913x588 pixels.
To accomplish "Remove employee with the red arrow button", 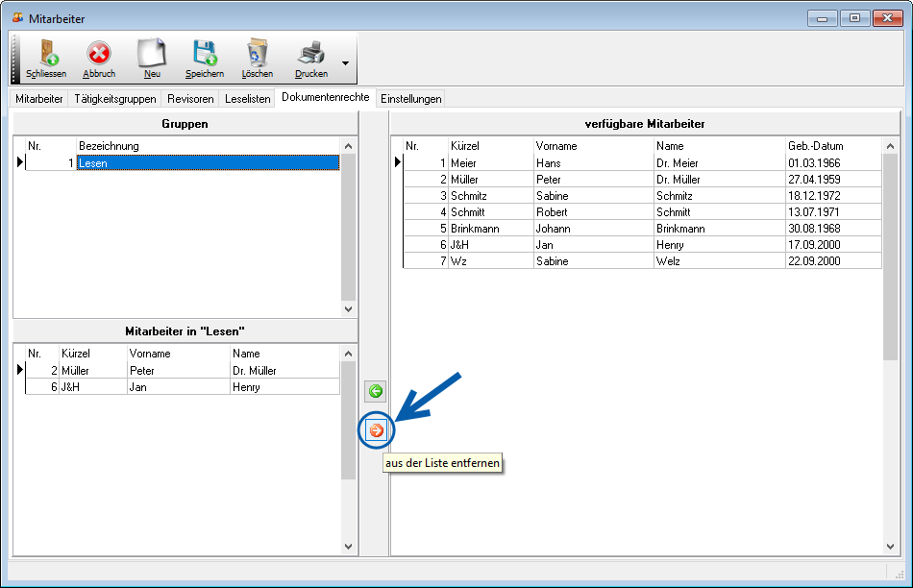I will (x=376, y=430).
